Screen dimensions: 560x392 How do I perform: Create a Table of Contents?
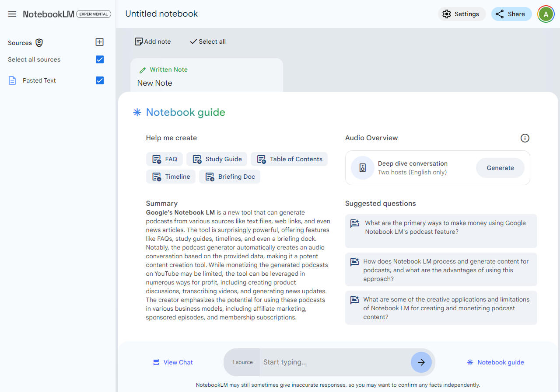[x=289, y=159]
